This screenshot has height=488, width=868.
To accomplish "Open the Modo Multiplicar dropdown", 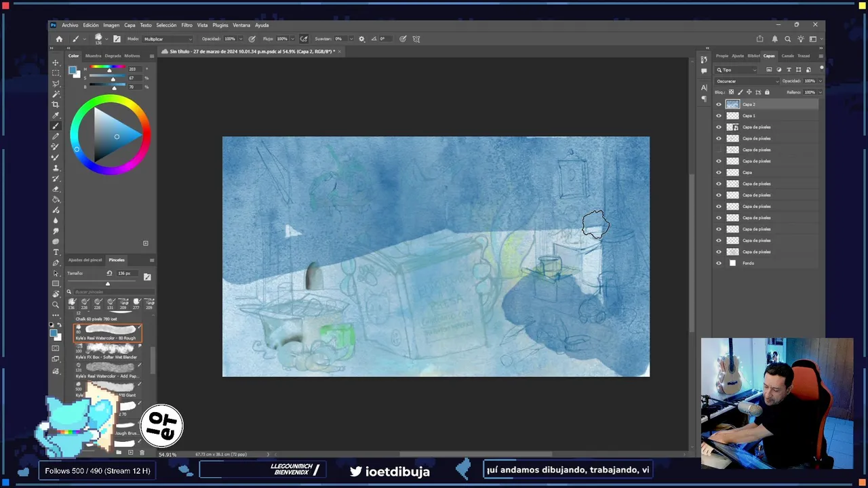I will [x=167, y=39].
